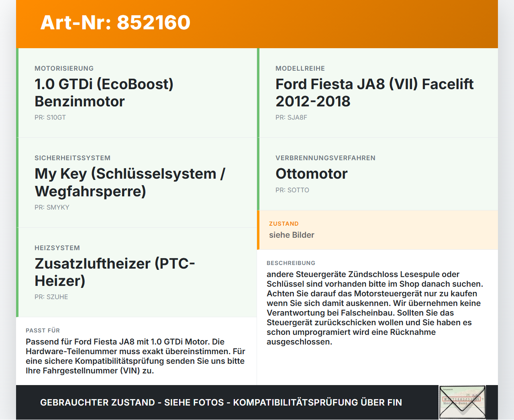Image resolution: width=514 pixels, height=420 pixels.
Task: Select Ford Fiesta JA8 (VII) Facelift title
Action: pos(375,93)
